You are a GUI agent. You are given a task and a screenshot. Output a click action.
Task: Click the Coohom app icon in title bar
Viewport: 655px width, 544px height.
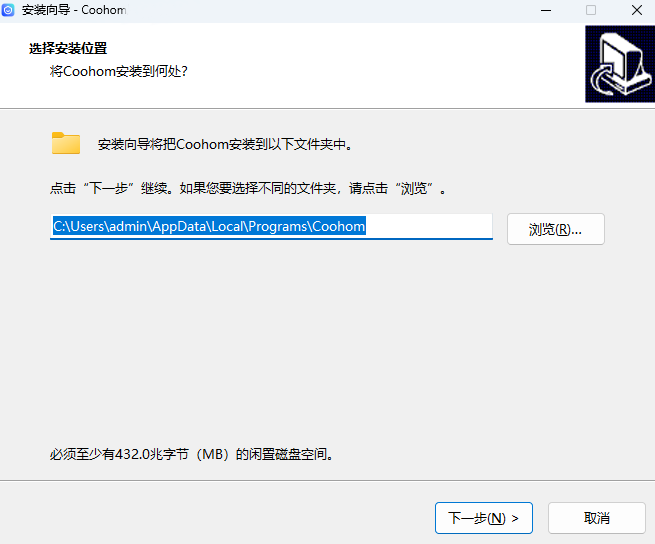click(8, 10)
